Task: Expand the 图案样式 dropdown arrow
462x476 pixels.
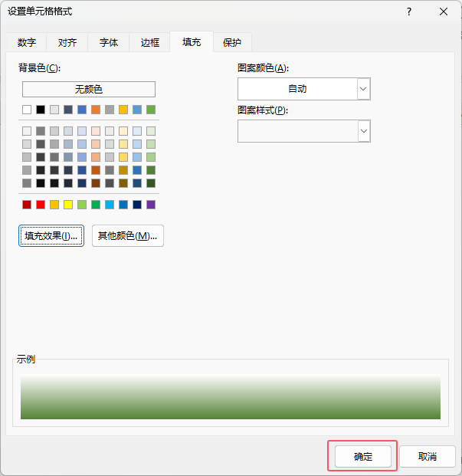Action: point(363,131)
